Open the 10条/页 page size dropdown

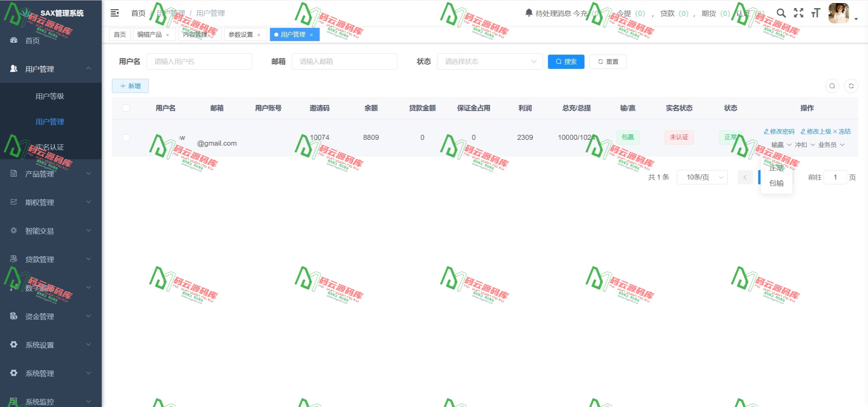[702, 177]
